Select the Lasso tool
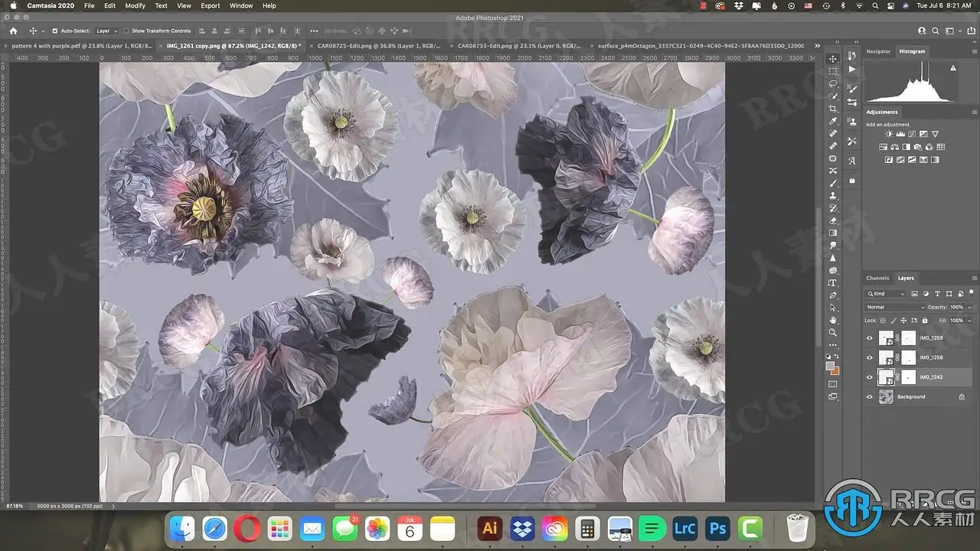Image resolution: width=980 pixels, height=551 pixels. click(x=833, y=83)
